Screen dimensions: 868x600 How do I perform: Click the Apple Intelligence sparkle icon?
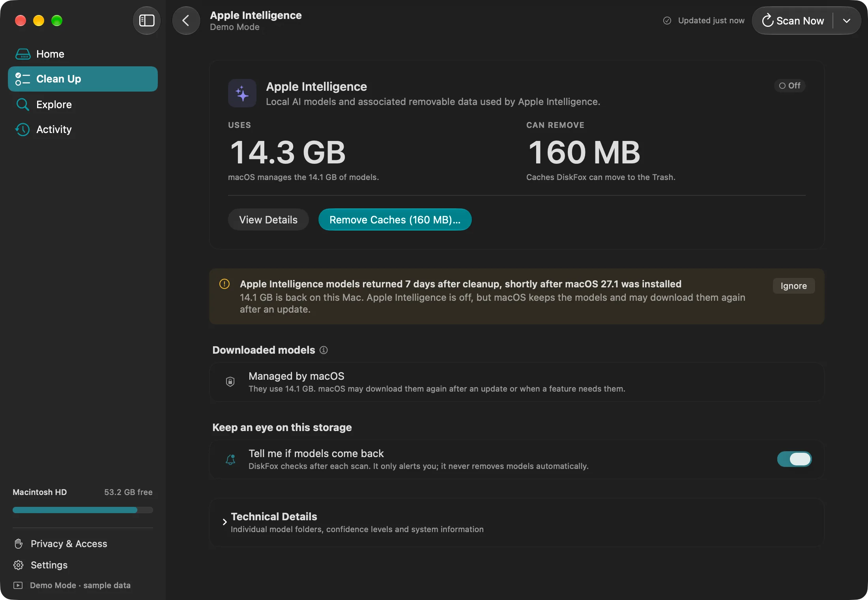(242, 93)
